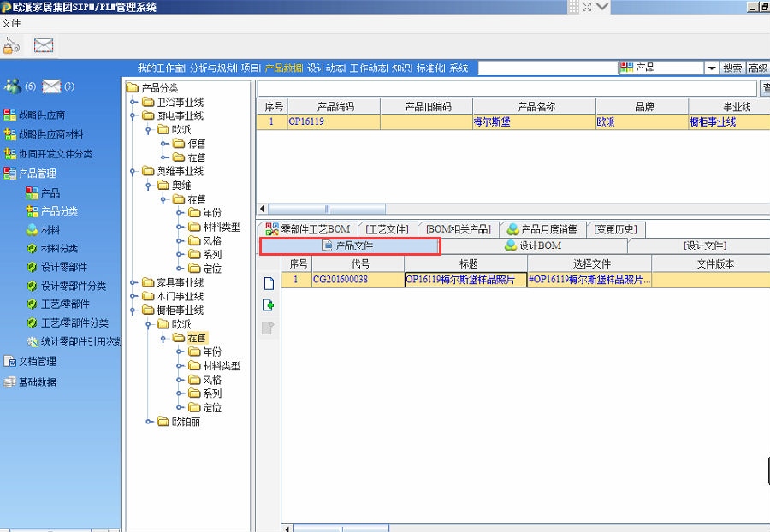Image resolution: width=770 pixels, height=532 pixels.
Task: Click the blank new document icon
Action: (x=268, y=284)
